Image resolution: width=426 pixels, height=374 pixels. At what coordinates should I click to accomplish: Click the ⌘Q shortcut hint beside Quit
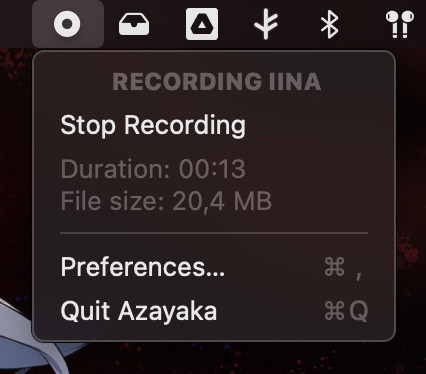pyautogui.click(x=346, y=311)
